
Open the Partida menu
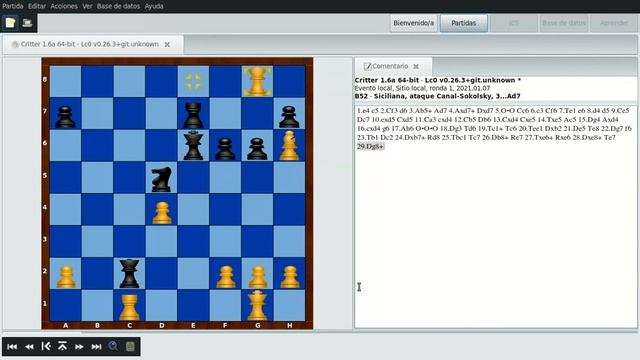13,6
